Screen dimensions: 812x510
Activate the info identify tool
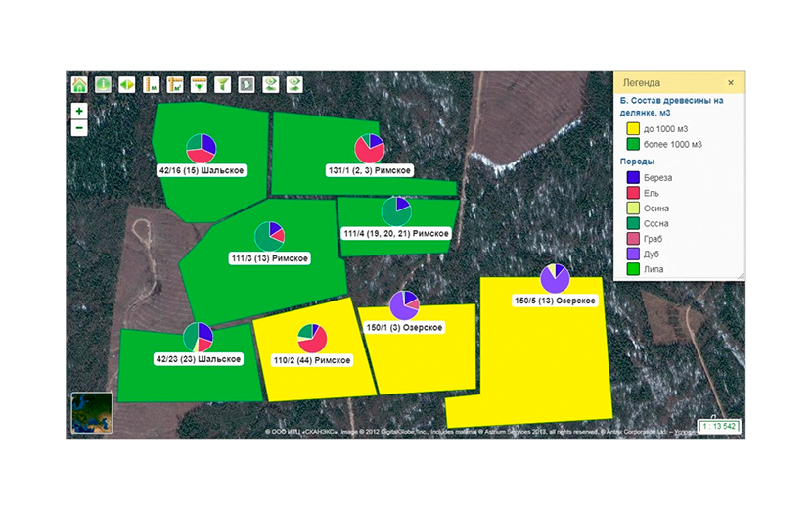[103, 84]
